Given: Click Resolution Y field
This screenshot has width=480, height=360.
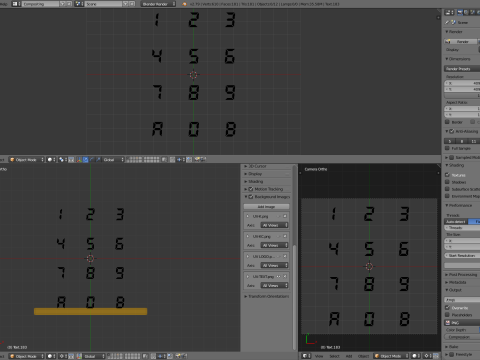Looking at the screenshot, I should [x=462, y=89].
